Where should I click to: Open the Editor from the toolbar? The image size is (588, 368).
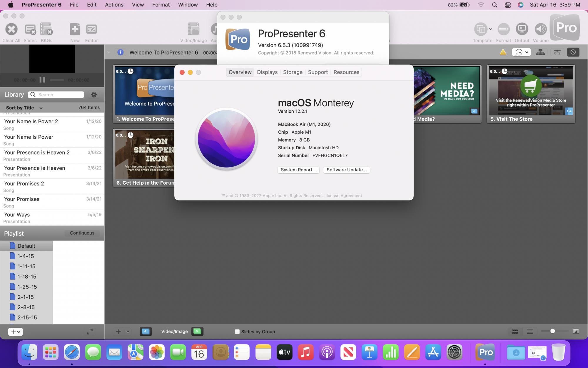click(x=91, y=29)
